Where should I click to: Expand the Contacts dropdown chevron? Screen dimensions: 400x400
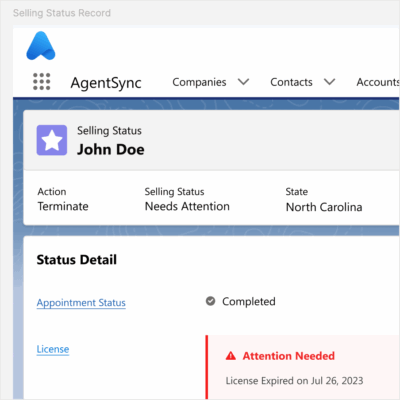pyautogui.click(x=329, y=82)
